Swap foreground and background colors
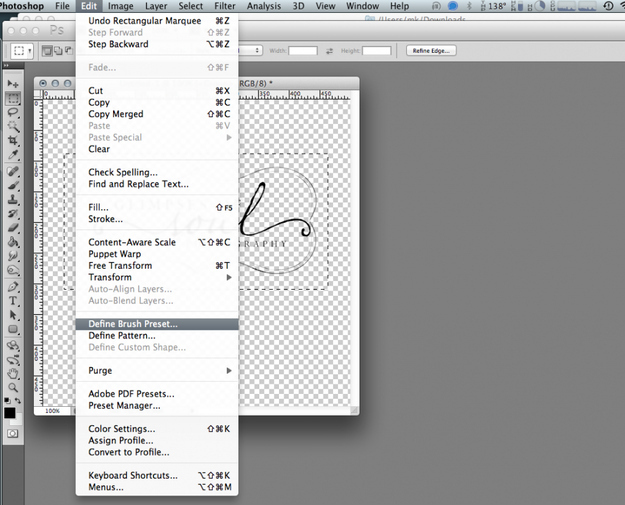Viewport: 625px width, 505px height. (x=18, y=400)
